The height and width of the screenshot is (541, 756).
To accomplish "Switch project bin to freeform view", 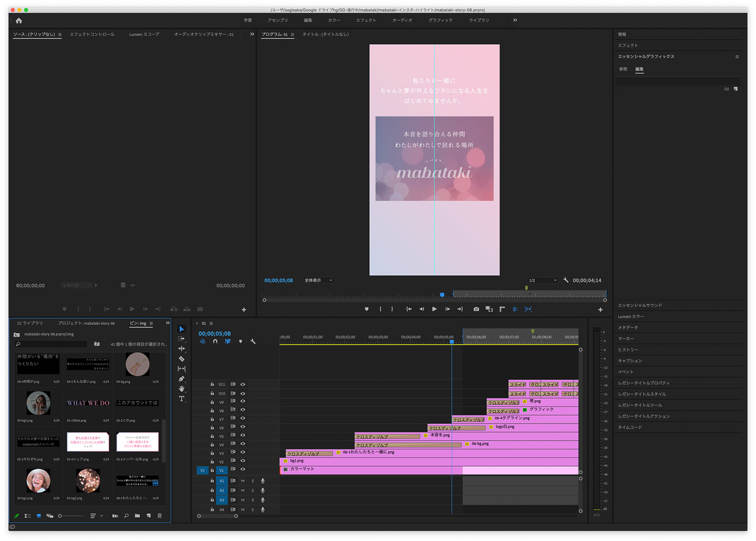I will click(50, 516).
